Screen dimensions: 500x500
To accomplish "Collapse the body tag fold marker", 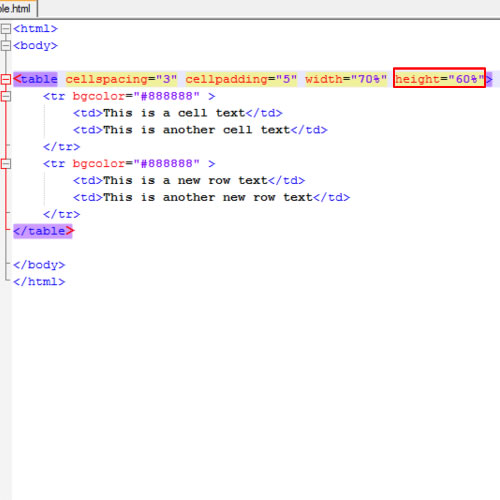I will click(x=6, y=45).
